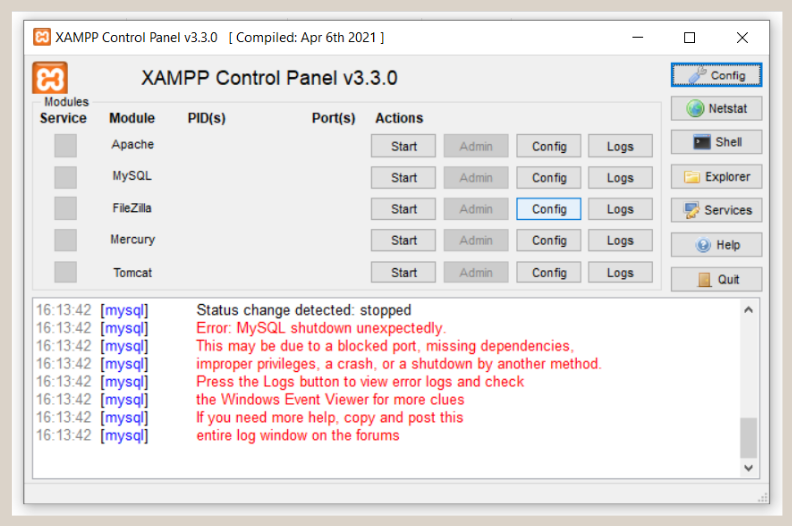Close the XAMPP Control Panel window

click(742, 37)
